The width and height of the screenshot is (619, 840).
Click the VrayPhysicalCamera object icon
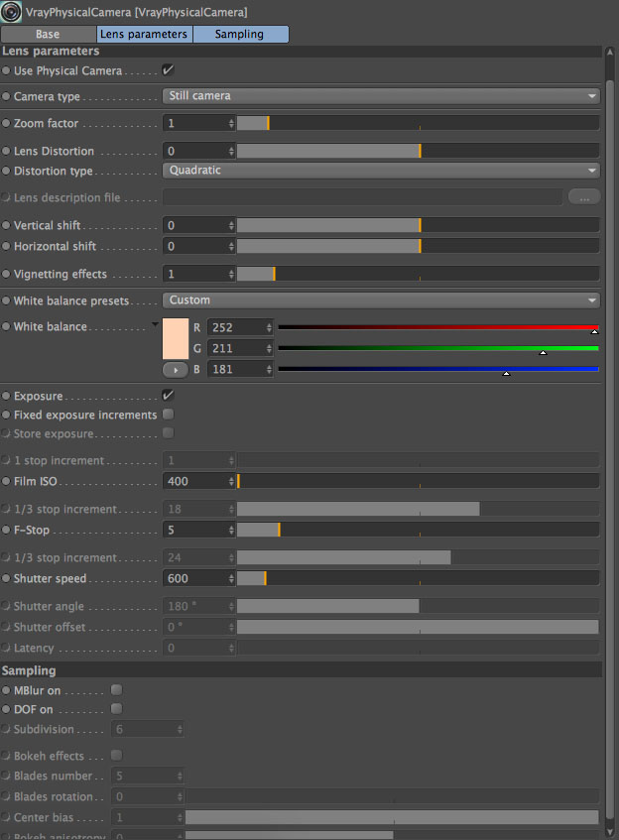tap(11, 12)
